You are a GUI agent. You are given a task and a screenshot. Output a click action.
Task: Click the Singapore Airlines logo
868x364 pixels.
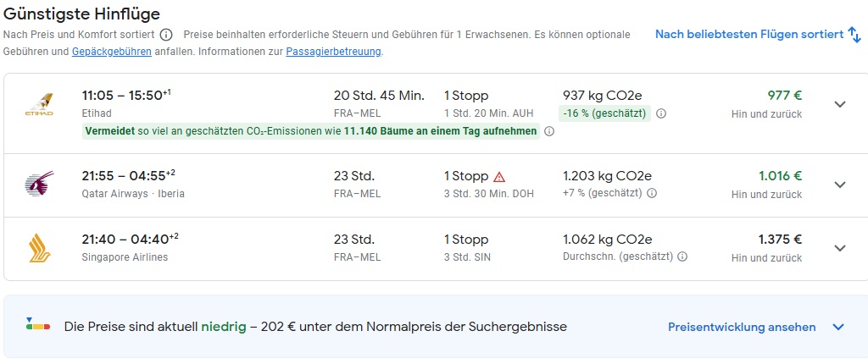tap(39, 248)
